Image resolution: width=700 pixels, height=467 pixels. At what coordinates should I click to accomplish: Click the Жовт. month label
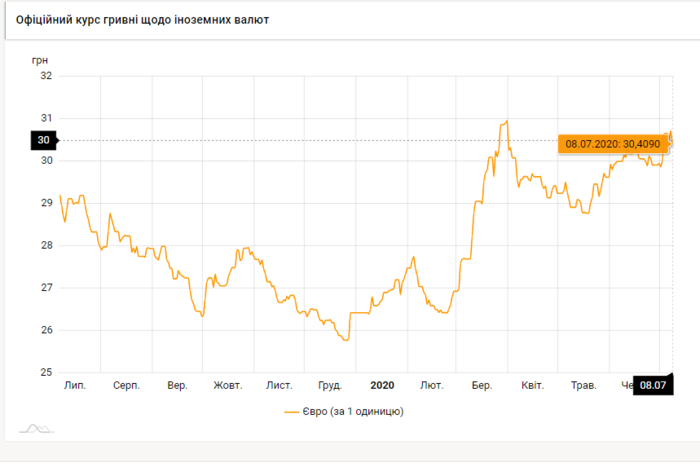click(x=228, y=385)
